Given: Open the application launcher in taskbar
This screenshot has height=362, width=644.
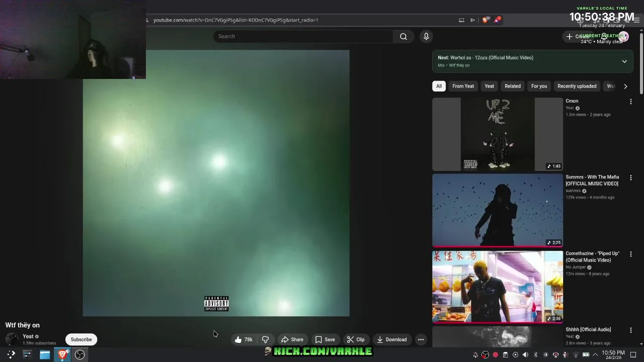Looking at the screenshot, I should [x=11, y=354].
